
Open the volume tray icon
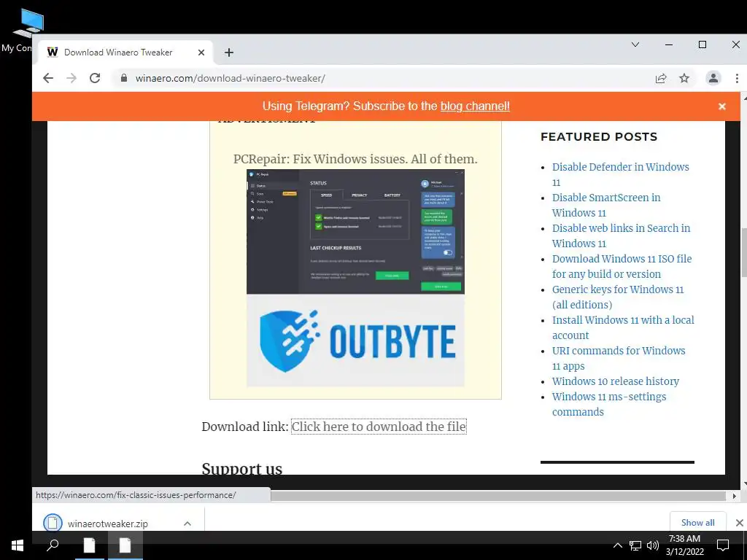coord(653,545)
